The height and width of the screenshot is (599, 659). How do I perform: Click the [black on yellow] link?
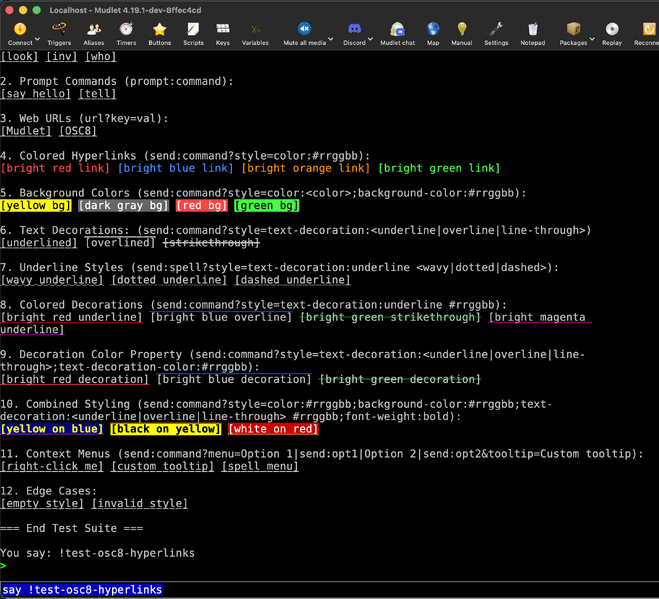[166, 429]
